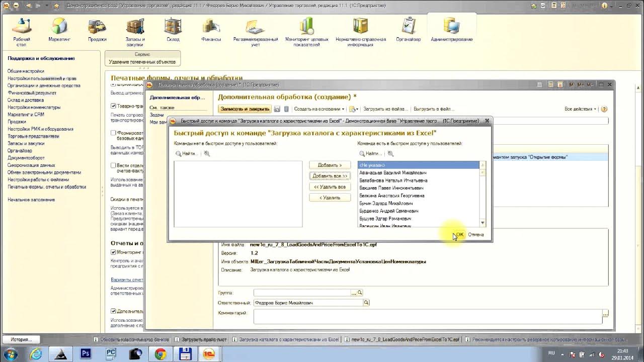Open Google Chrome from the taskbar
Screen dimensions: 644x362
point(160,354)
